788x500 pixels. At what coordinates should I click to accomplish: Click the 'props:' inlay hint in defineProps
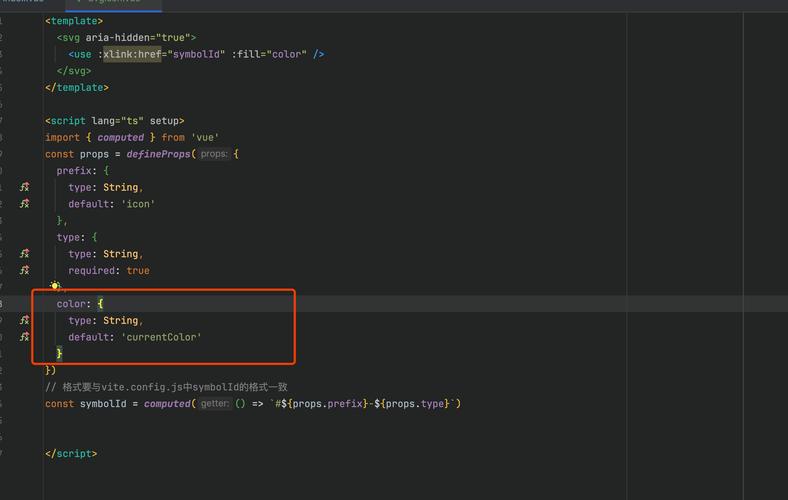[214, 154]
